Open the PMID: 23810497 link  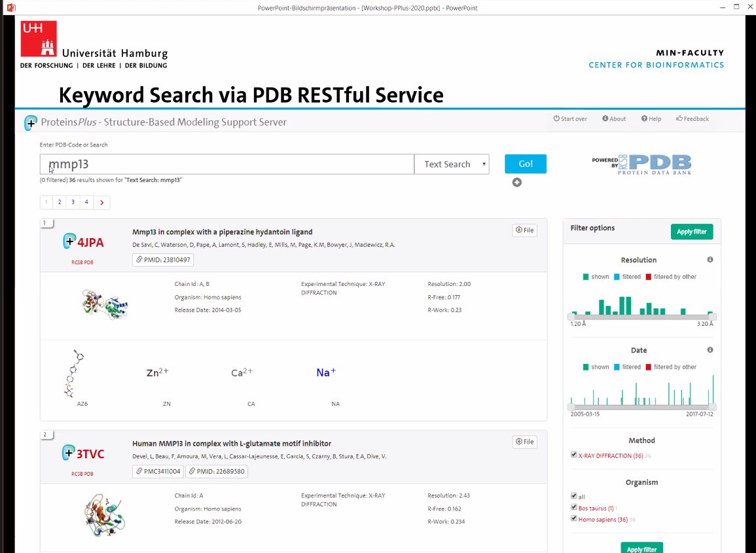(163, 260)
